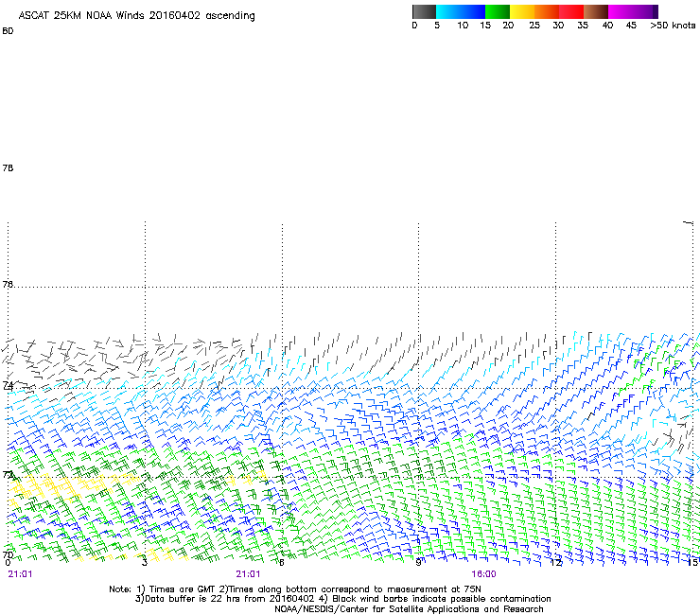700x615 pixels.
Task: Click the '25' legend scale label
Action: coord(534,26)
